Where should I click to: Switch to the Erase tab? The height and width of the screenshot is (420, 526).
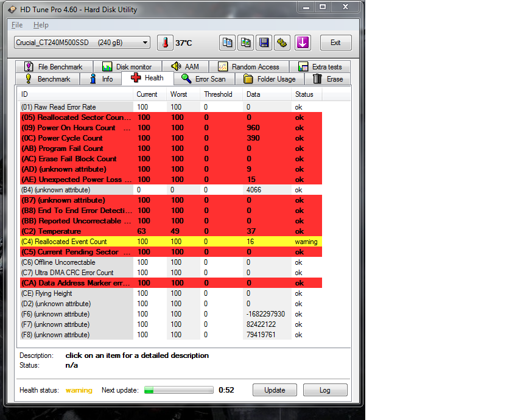pos(328,79)
